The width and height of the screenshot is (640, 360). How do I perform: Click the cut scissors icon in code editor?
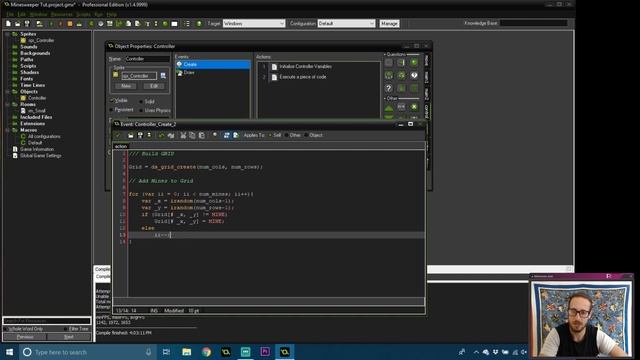tap(183, 135)
